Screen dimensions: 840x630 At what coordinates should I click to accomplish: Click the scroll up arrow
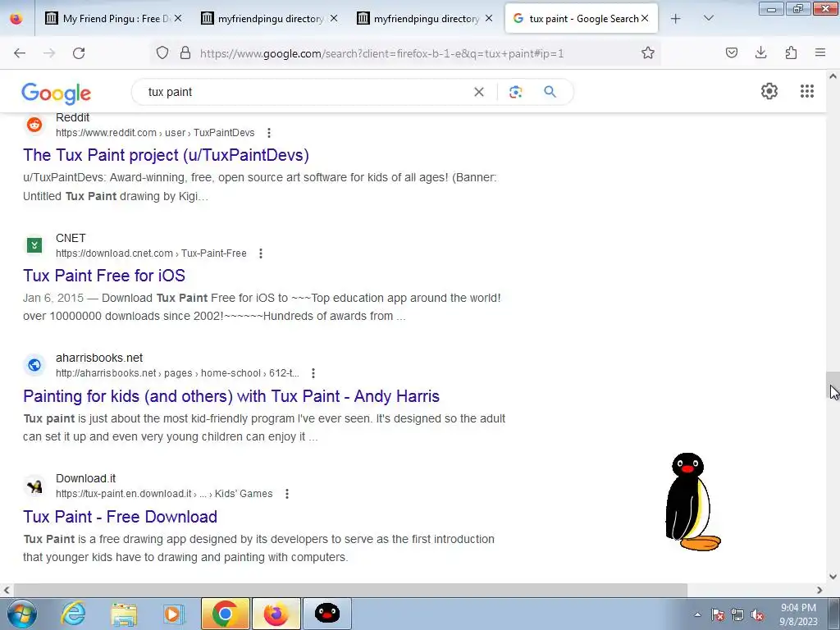833,76
